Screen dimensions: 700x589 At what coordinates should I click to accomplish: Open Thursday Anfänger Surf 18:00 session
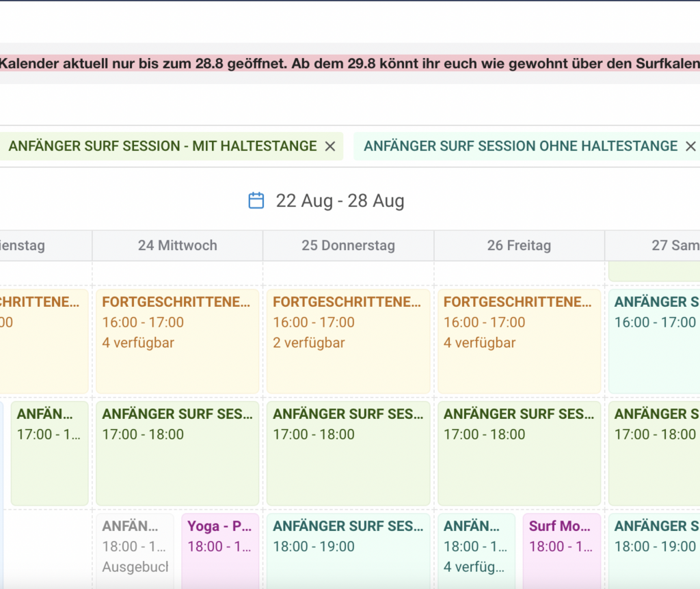click(348, 551)
